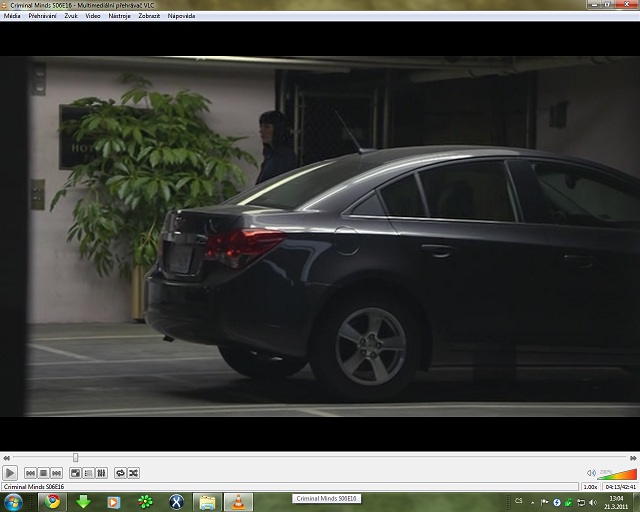
Task: Open the Video menu
Action: click(93, 16)
